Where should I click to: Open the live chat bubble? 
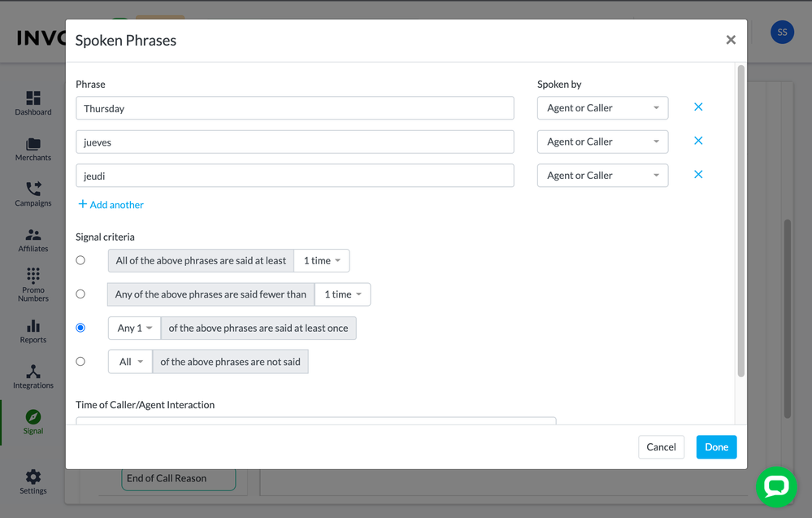775,486
